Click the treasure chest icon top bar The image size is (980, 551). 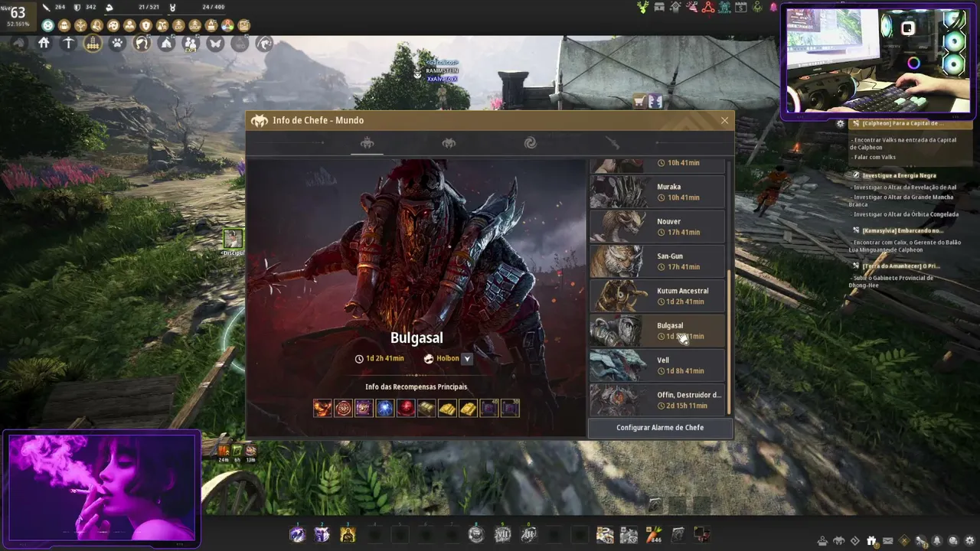659,8
